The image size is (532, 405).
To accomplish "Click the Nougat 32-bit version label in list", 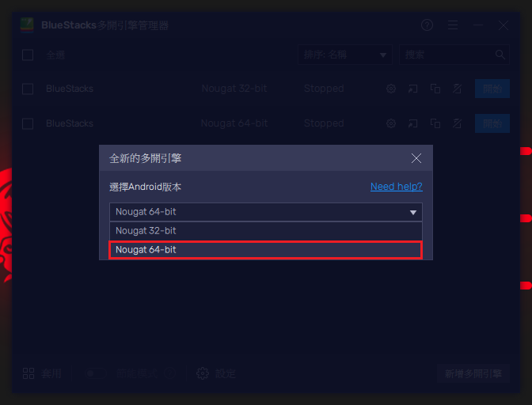I will tap(234, 89).
